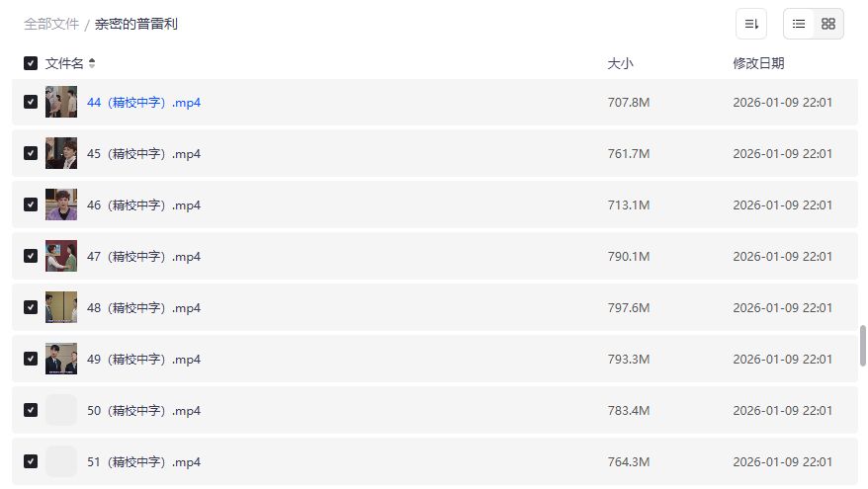Image resolution: width=868 pixels, height=489 pixels.
Task: Sort by the 修改日期 column header
Action: pos(758,63)
